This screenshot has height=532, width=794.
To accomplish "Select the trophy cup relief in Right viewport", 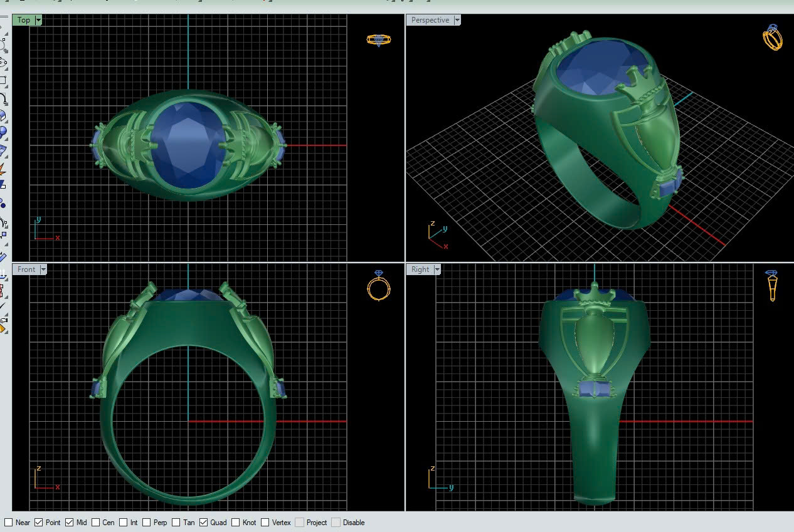I will [x=595, y=345].
